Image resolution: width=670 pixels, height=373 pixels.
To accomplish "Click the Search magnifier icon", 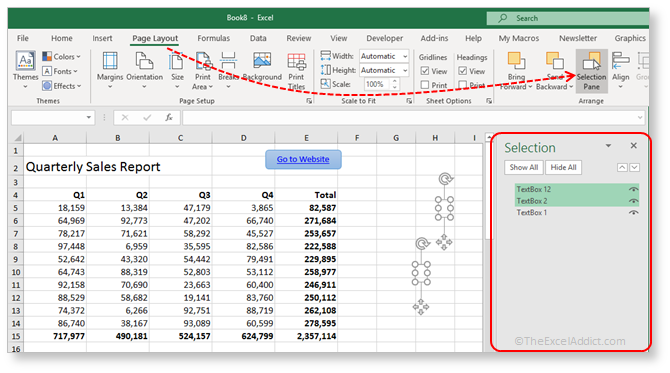I will [x=502, y=18].
